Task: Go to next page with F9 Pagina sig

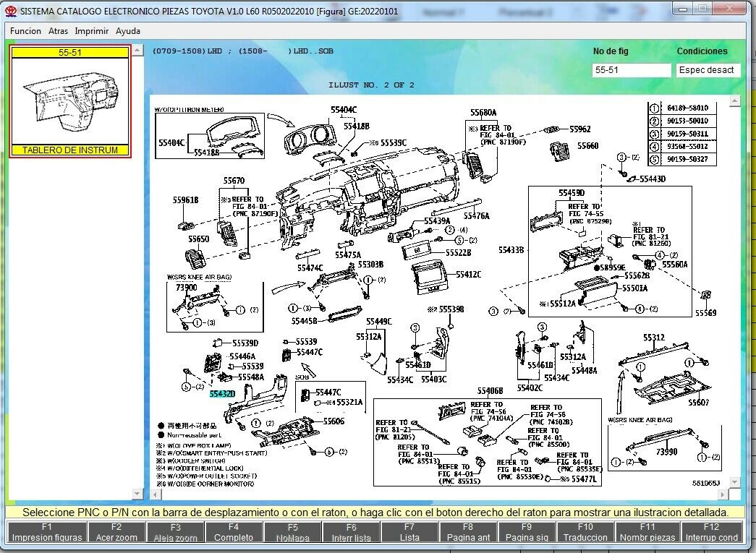Action: [526, 532]
